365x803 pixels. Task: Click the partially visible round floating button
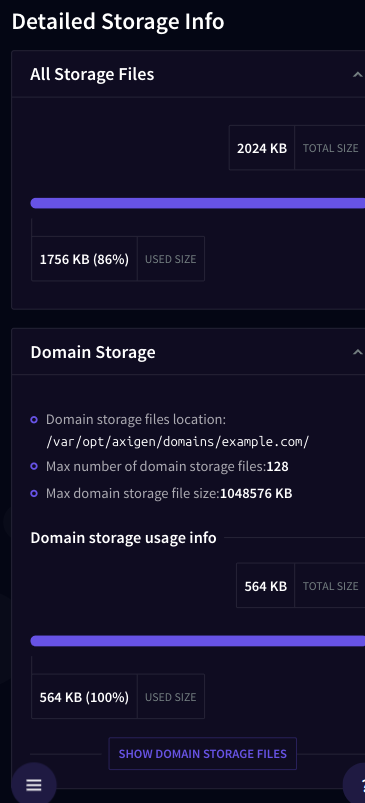355,785
